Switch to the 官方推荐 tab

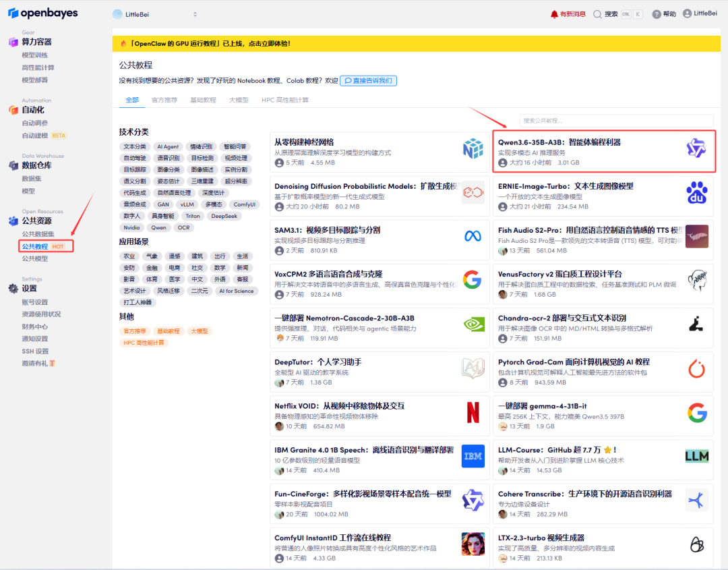(164, 100)
